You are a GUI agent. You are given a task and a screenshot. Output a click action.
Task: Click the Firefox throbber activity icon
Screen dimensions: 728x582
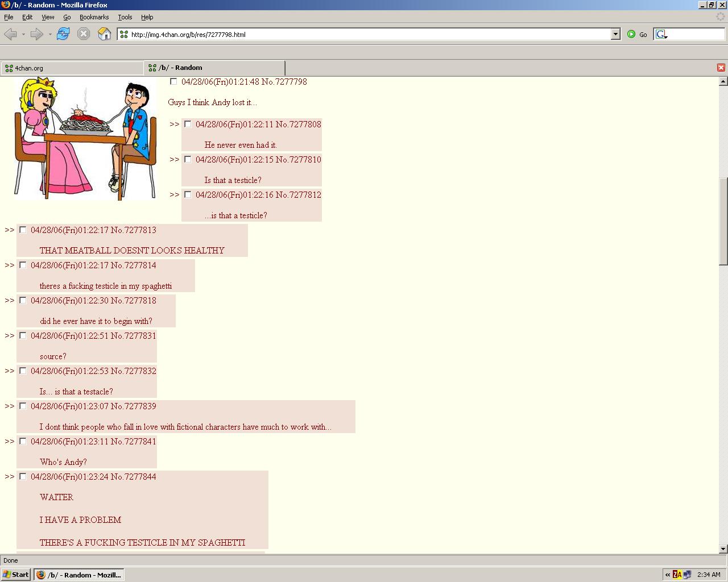[720, 17]
